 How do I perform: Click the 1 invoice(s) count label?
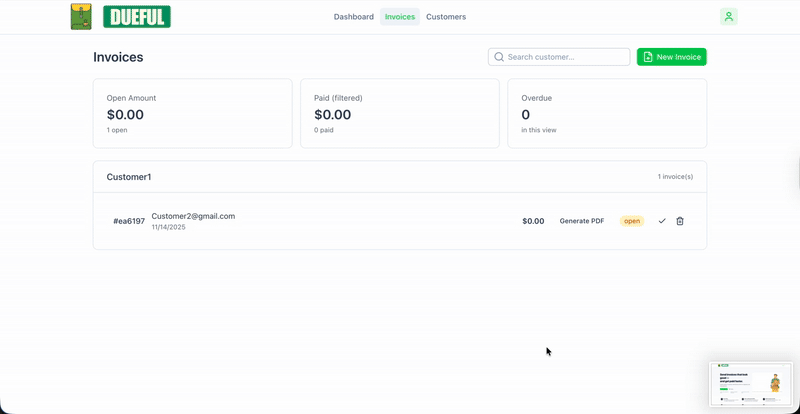(675, 177)
